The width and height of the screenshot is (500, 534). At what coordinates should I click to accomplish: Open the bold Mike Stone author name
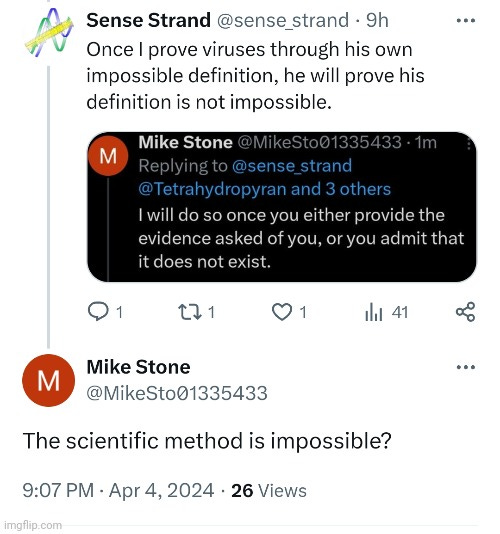tap(138, 367)
